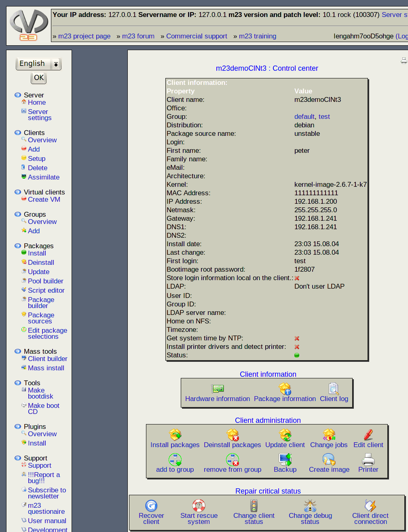
Task: Open Package information icon
Action: pos(285,389)
